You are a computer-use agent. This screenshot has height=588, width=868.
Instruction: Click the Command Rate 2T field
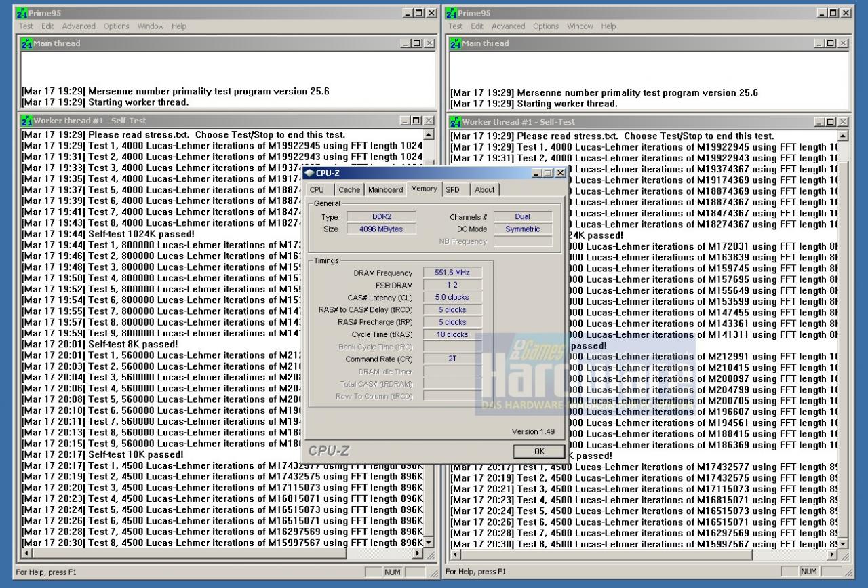pos(452,359)
